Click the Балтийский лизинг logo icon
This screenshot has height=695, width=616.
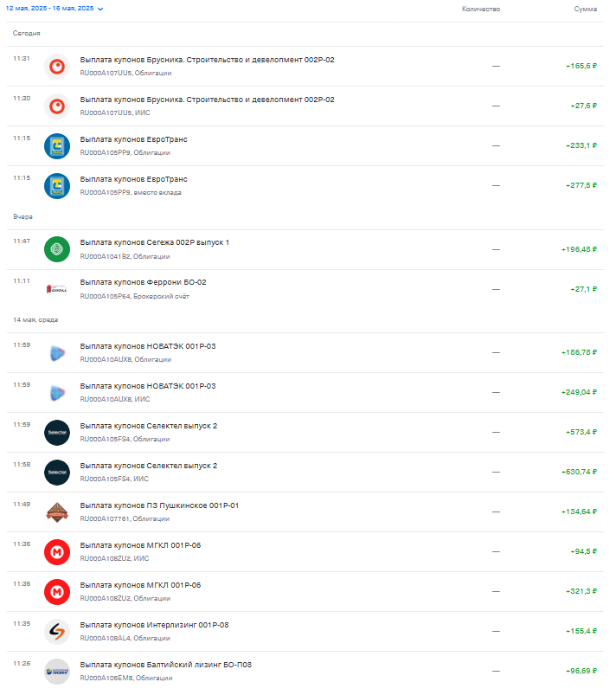tap(57, 672)
